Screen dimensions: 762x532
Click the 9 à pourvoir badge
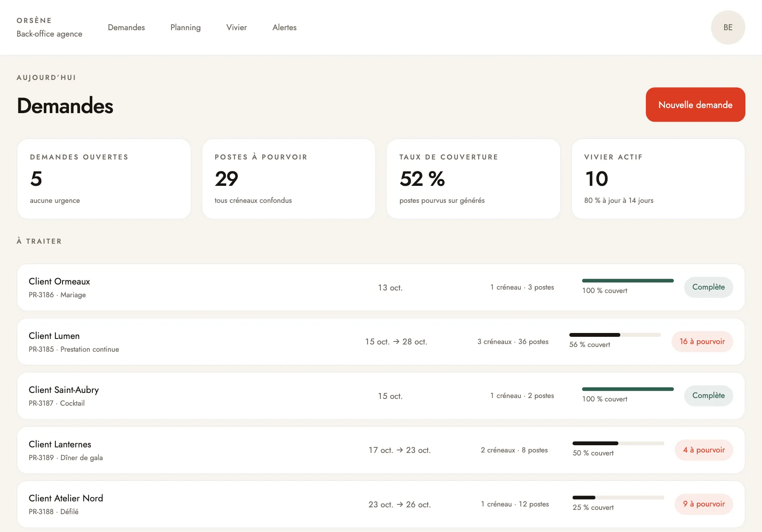point(704,504)
